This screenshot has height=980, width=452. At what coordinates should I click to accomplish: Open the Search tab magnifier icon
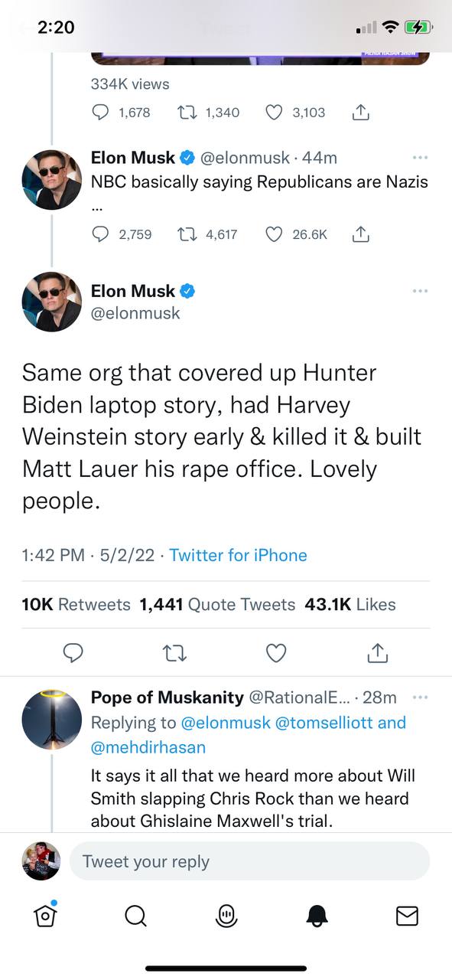[135, 915]
